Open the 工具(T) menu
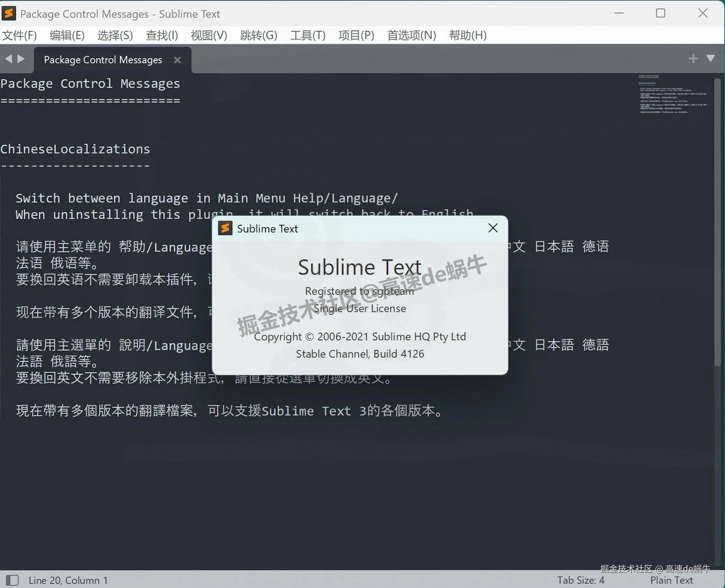 pyautogui.click(x=308, y=35)
